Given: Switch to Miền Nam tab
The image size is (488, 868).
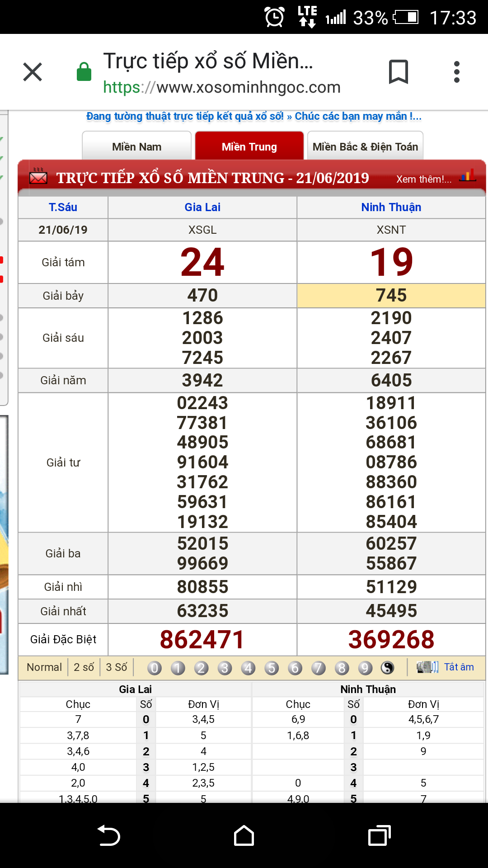Looking at the screenshot, I should (x=137, y=146).
